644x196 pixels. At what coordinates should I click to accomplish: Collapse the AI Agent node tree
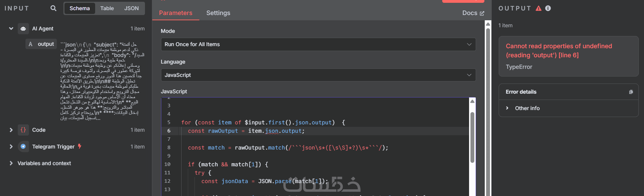(x=11, y=29)
